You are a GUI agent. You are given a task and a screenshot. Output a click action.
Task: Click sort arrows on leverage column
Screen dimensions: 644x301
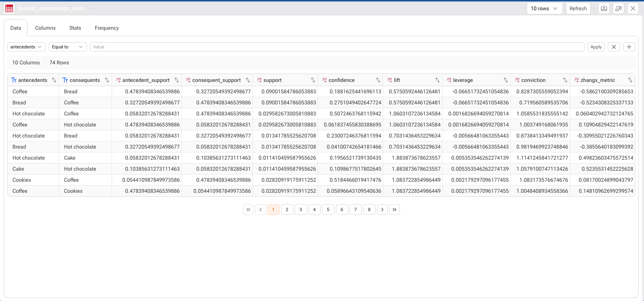click(506, 80)
